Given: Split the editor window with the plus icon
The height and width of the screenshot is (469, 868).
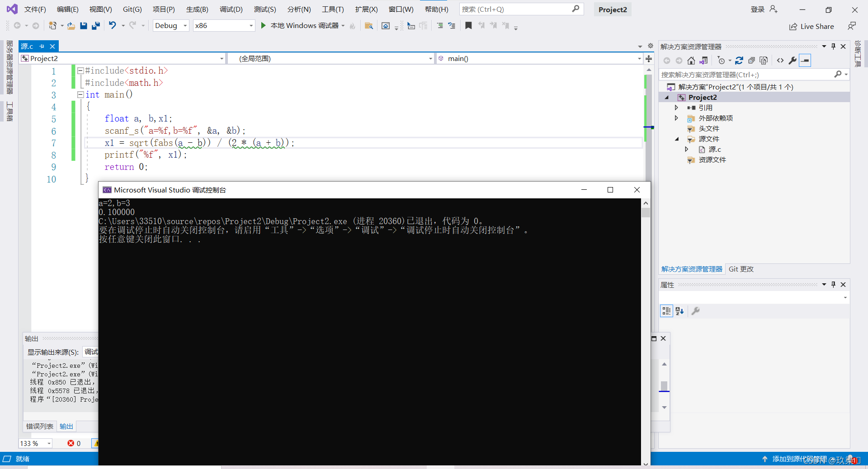Looking at the screenshot, I should (649, 59).
